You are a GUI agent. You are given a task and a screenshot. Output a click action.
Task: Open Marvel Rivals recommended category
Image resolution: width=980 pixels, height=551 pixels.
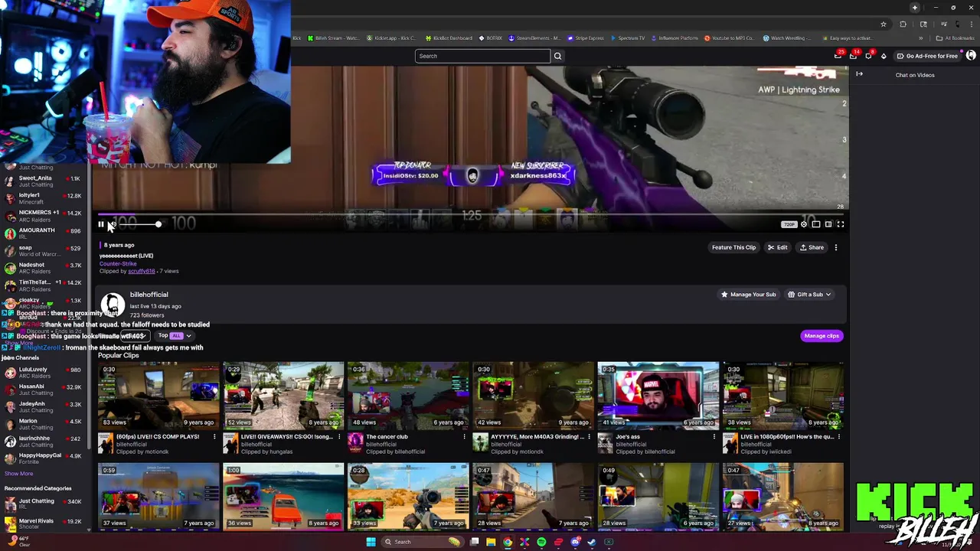click(x=44, y=524)
